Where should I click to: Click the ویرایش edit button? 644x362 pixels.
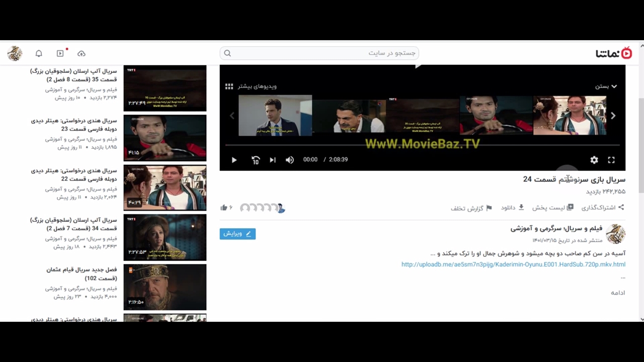coord(237,234)
